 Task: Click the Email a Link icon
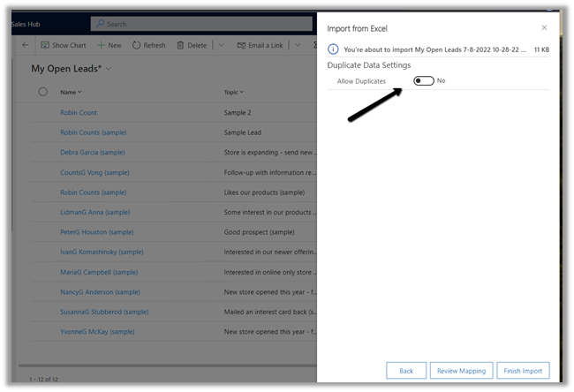click(238, 45)
